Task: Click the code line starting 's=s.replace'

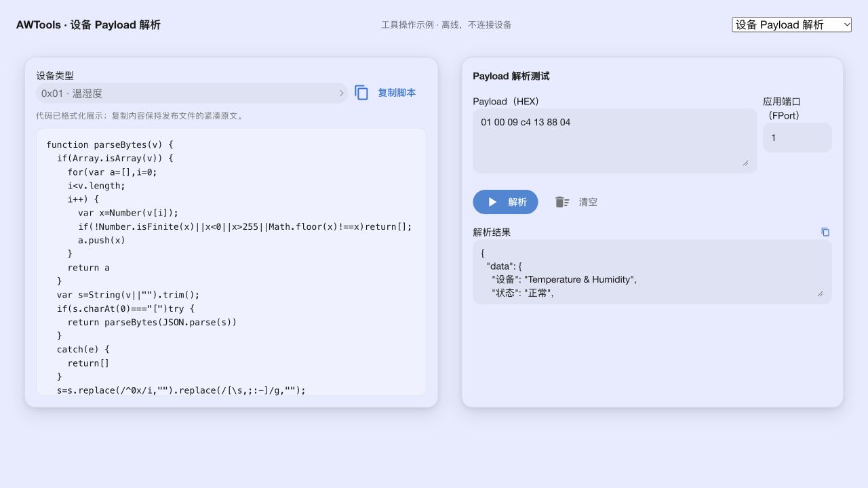Action: pos(181,390)
